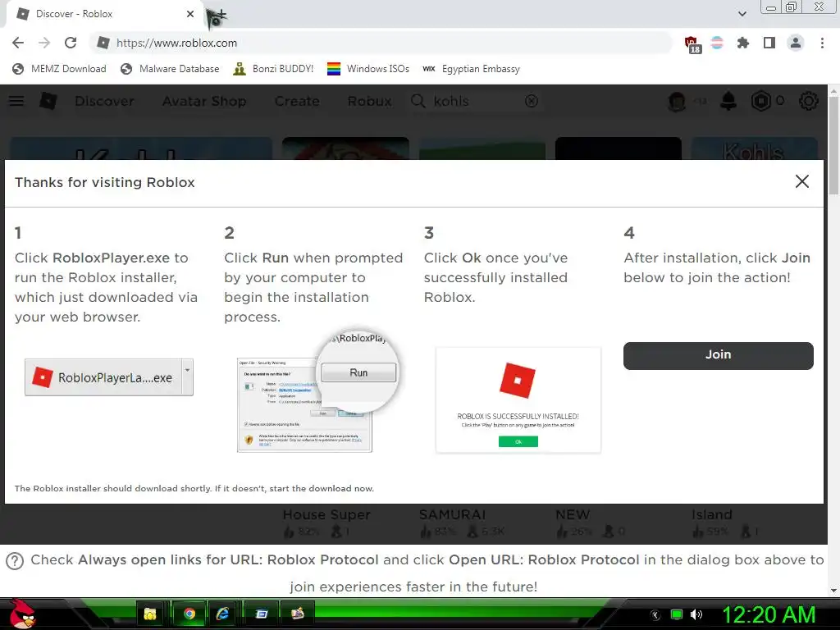
Task: Open the volume speaker tray icon
Action: click(696, 614)
